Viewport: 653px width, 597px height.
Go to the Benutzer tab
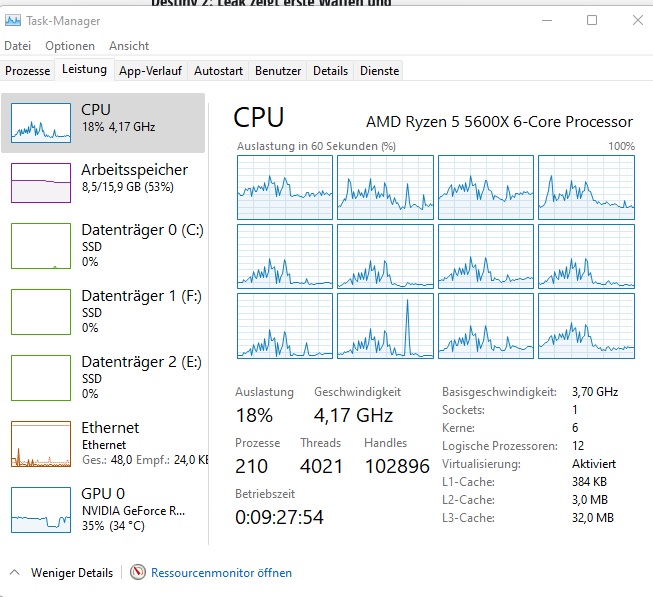point(278,71)
